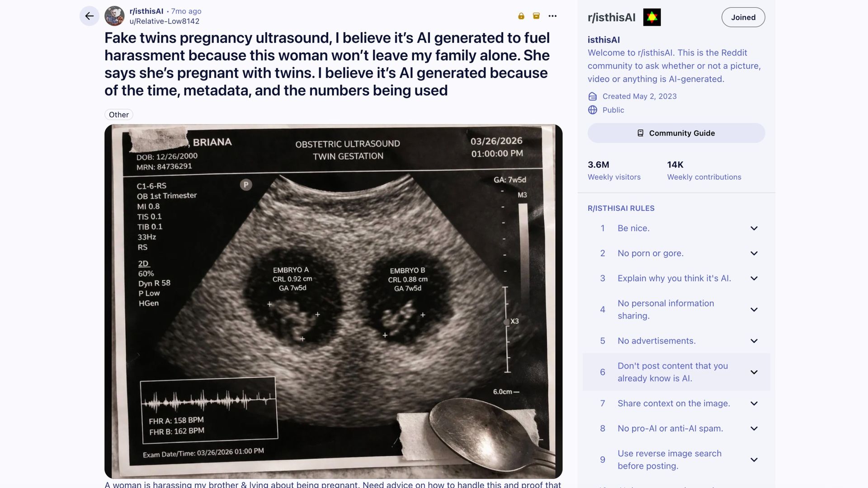Go back using the left arrow icon

(90, 16)
